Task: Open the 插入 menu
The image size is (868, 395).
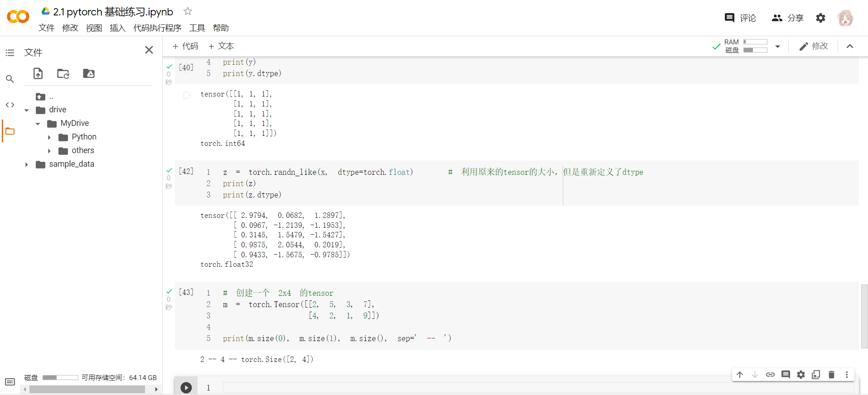Action: pos(117,28)
